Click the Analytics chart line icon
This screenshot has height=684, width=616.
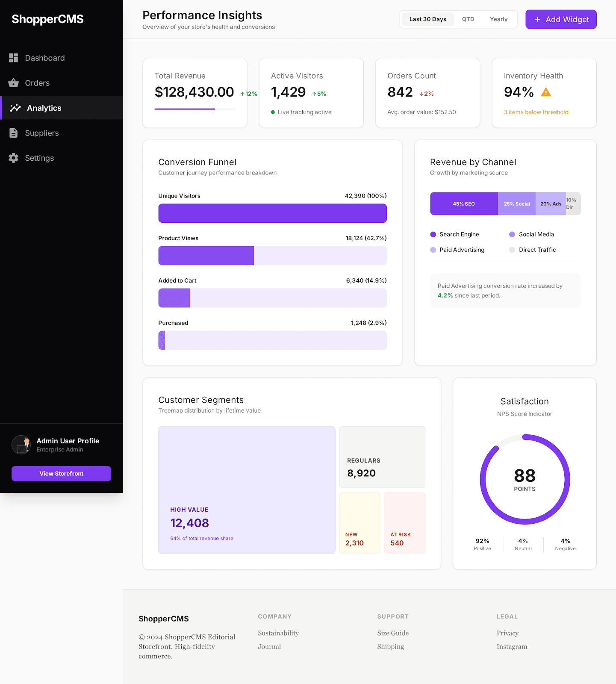15,108
